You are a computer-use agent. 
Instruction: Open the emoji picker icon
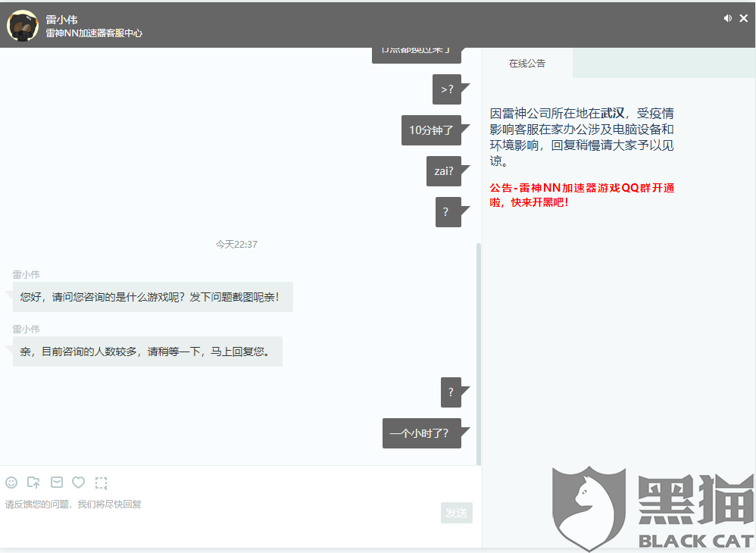[11, 482]
